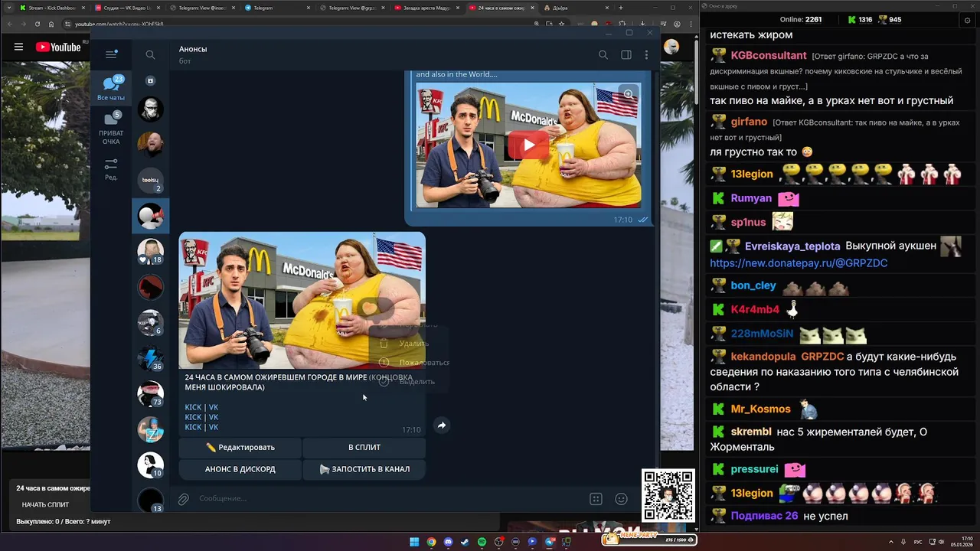Click the browser home icon

tap(51, 24)
